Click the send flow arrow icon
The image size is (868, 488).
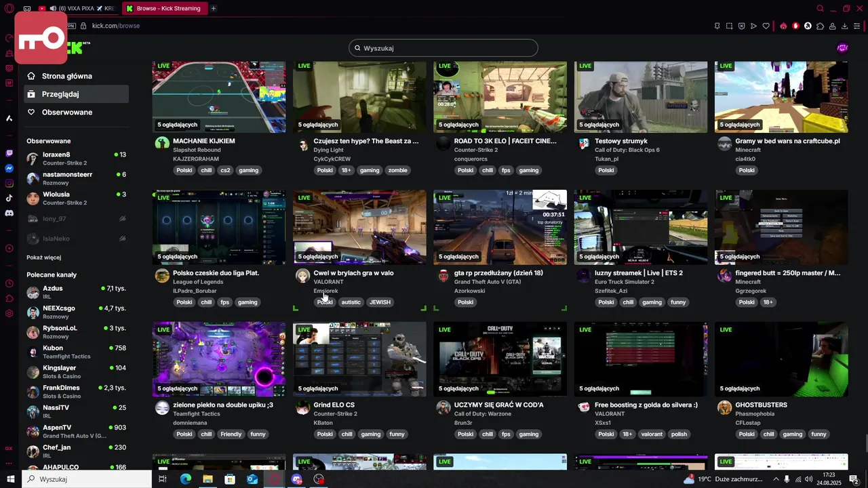753,26
